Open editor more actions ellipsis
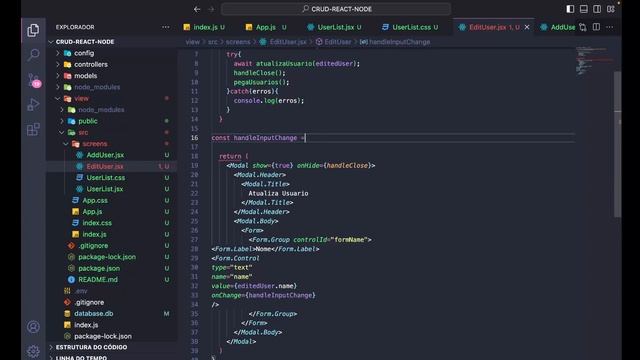Viewport: 640px width, 360px height. 610,27
